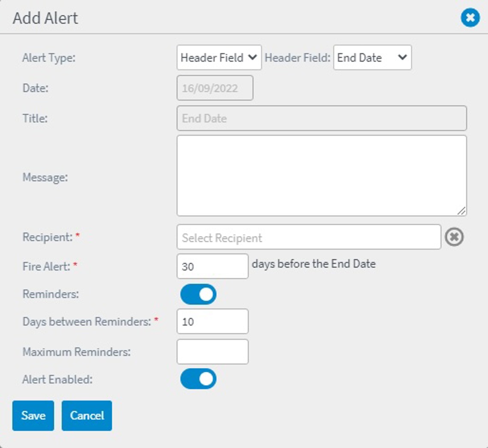Clear the selected recipient with the X icon
This screenshot has height=448, width=488.
point(454,237)
